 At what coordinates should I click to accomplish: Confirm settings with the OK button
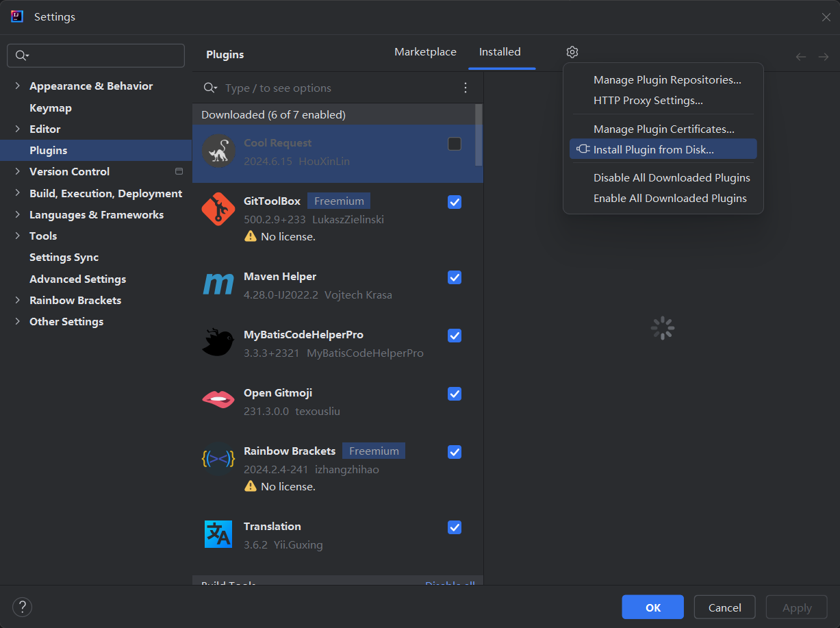[x=653, y=607]
